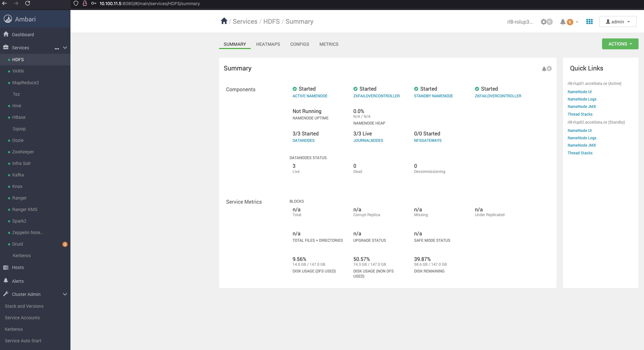Image resolution: width=644 pixels, height=350 pixels.
Task: Click the Druid alert count badge
Action: tap(65, 244)
